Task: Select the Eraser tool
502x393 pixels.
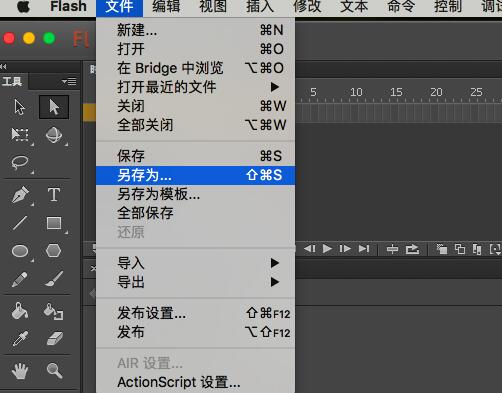Action: [x=55, y=339]
